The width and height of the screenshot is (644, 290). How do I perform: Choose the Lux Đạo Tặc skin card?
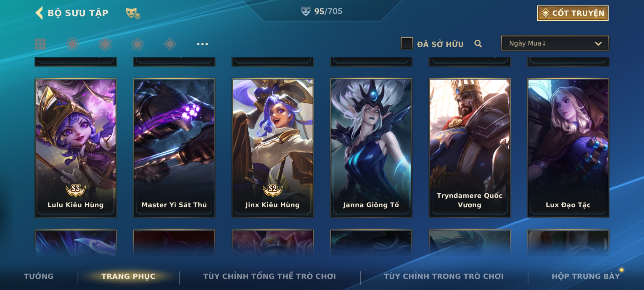[x=568, y=148]
